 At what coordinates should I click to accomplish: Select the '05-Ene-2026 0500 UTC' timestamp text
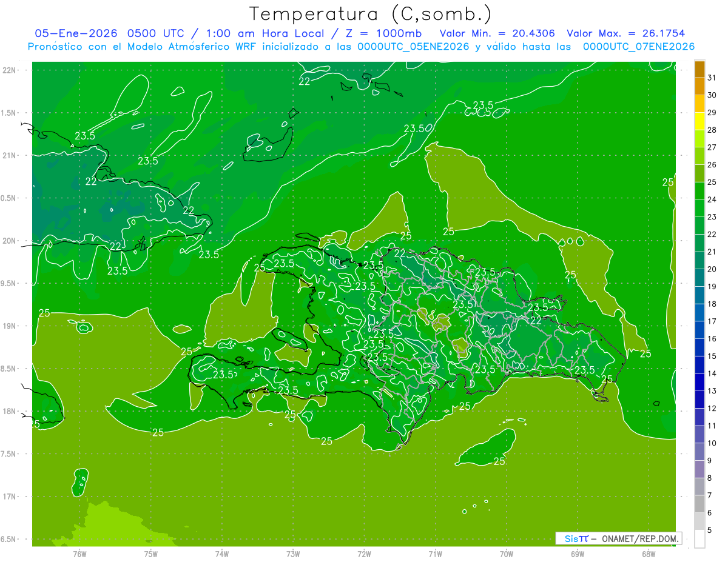click(x=110, y=33)
